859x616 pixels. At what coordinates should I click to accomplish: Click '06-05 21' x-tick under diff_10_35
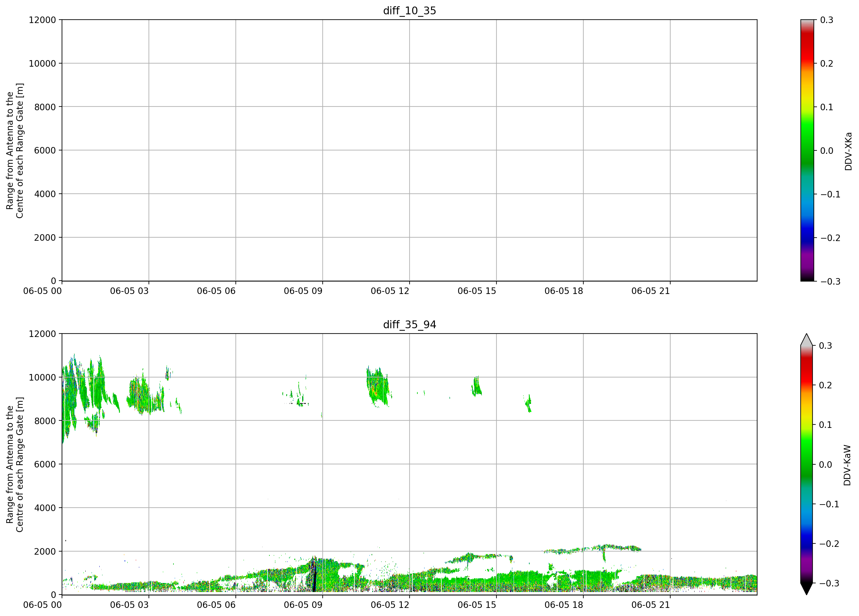click(x=651, y=291)
